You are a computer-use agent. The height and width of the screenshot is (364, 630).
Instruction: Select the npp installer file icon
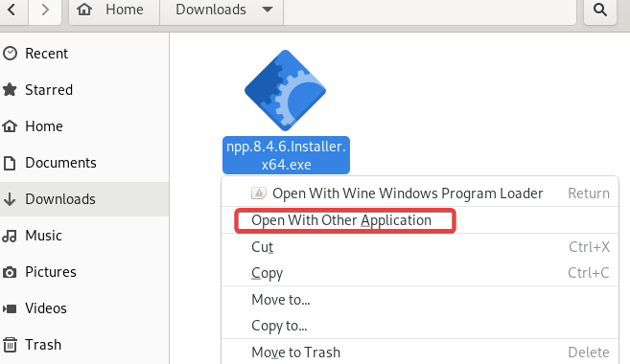tap(285, 91)
